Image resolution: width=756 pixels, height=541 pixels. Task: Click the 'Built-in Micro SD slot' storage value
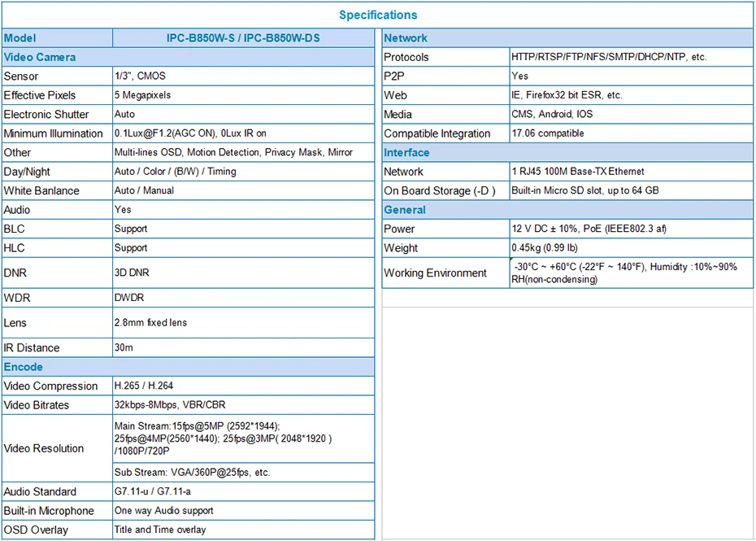coord(584,190)
